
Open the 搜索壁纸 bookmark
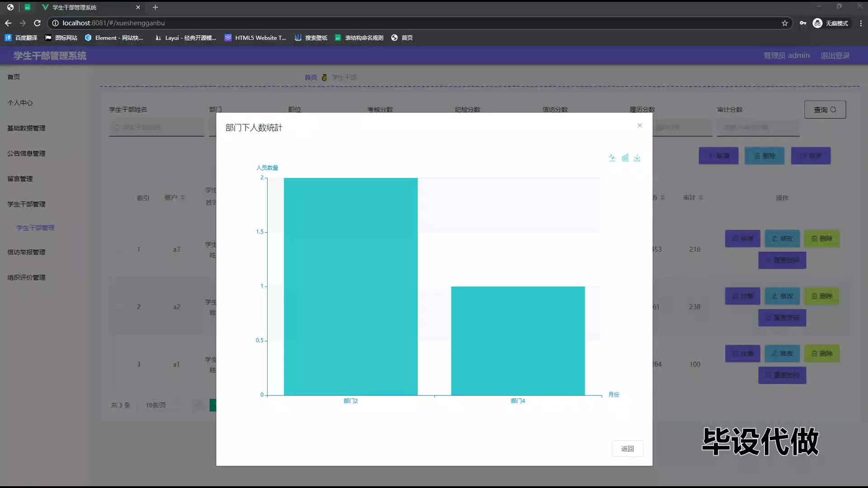coord(311,38)
